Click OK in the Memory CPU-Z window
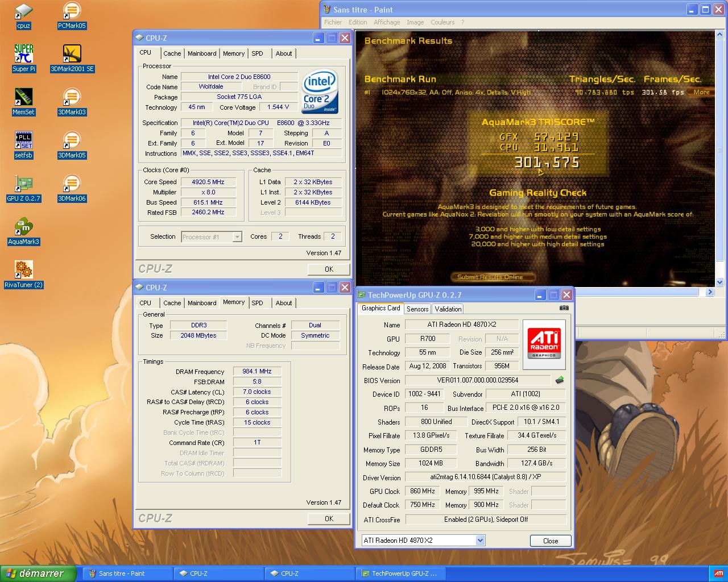Screen dimensions: 728x582 coord(329,518)
